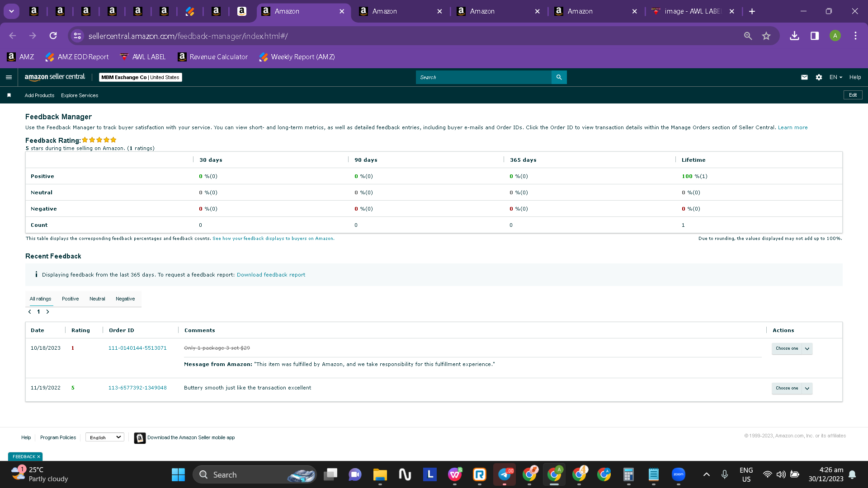Open Choose one dropdown for 10/18/2023 feedback
This screenshot has width=868, height=488.
pyautogui.click(x=792, y=348)
